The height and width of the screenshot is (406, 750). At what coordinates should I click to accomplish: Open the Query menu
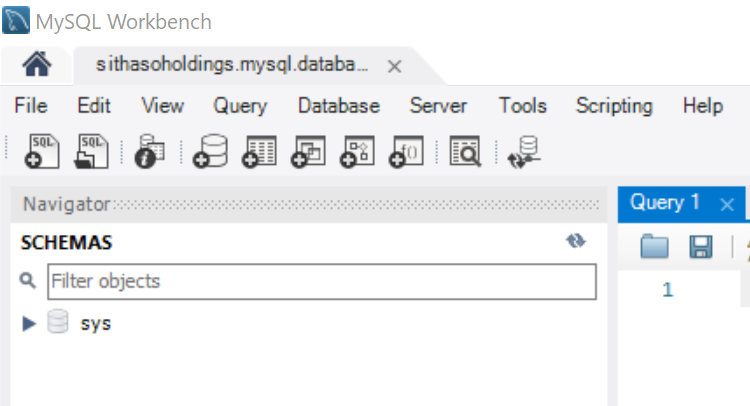240,106
